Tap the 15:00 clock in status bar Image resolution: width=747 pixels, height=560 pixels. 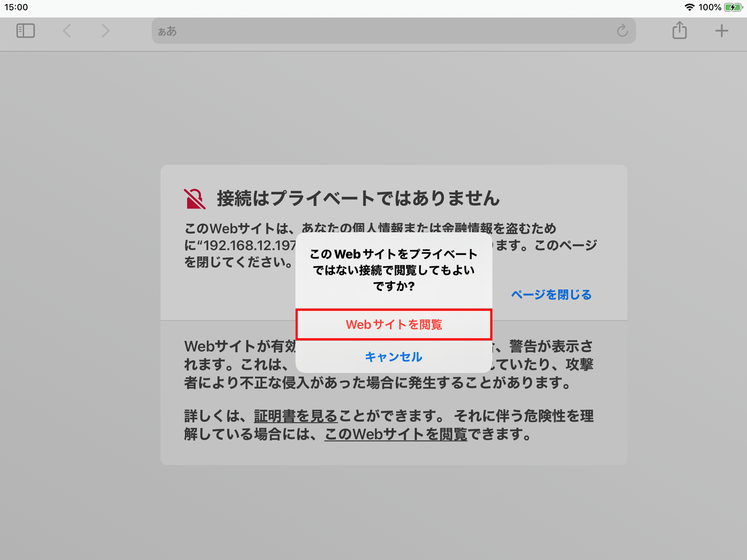tap(16, 7)
